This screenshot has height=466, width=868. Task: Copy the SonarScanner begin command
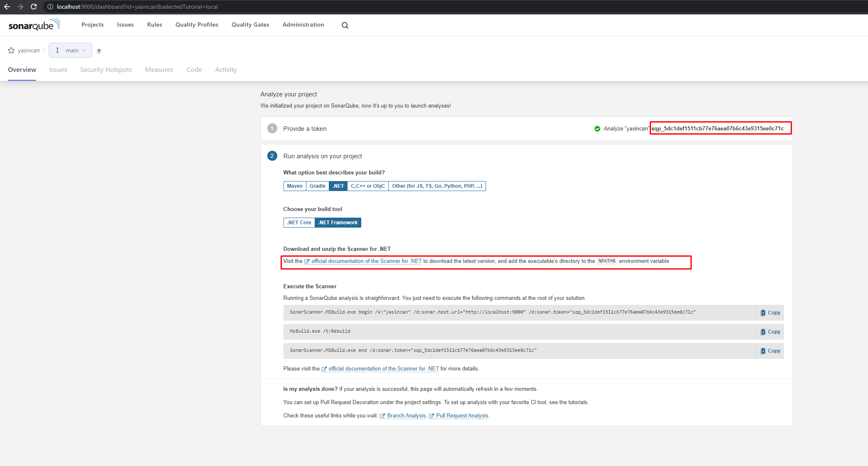coord(770,313)
